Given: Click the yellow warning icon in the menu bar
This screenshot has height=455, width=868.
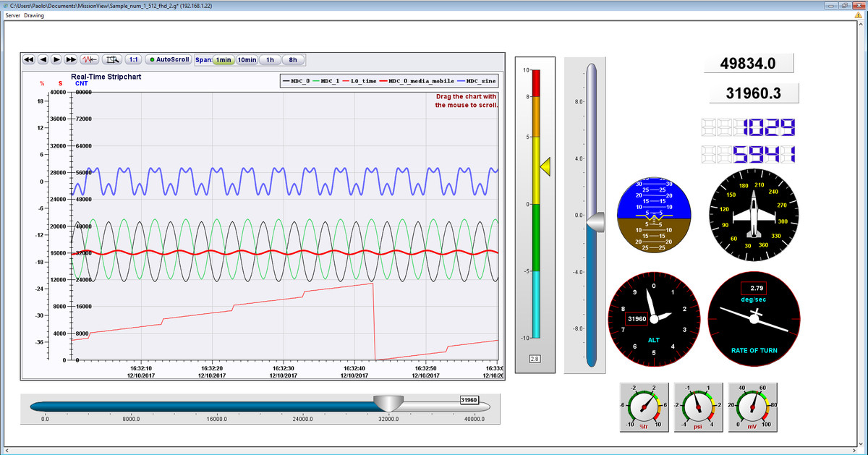Looking at the screenshot, I should pos(859,15).
